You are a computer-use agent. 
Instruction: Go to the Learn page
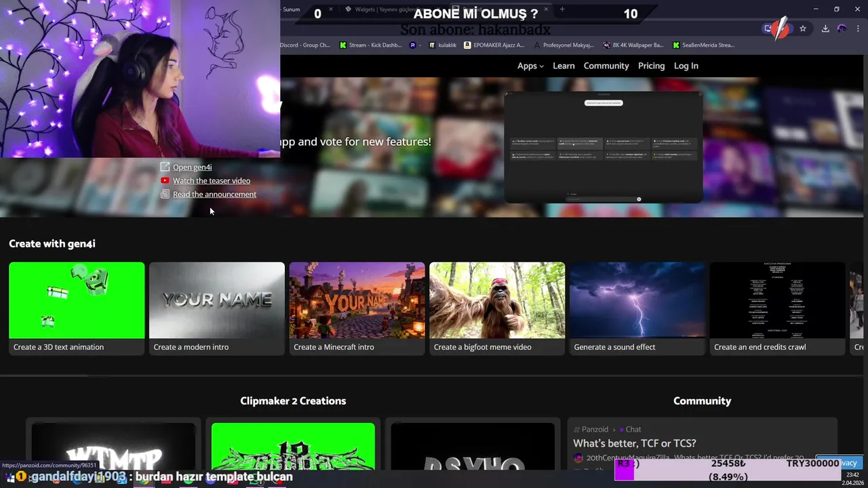(564, 66)
